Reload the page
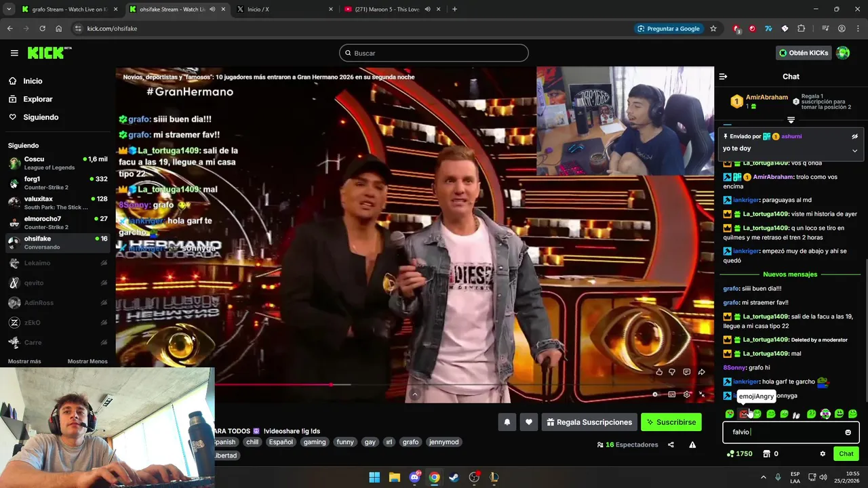Screen dimensions: 868x488 (x=42, y=28)
